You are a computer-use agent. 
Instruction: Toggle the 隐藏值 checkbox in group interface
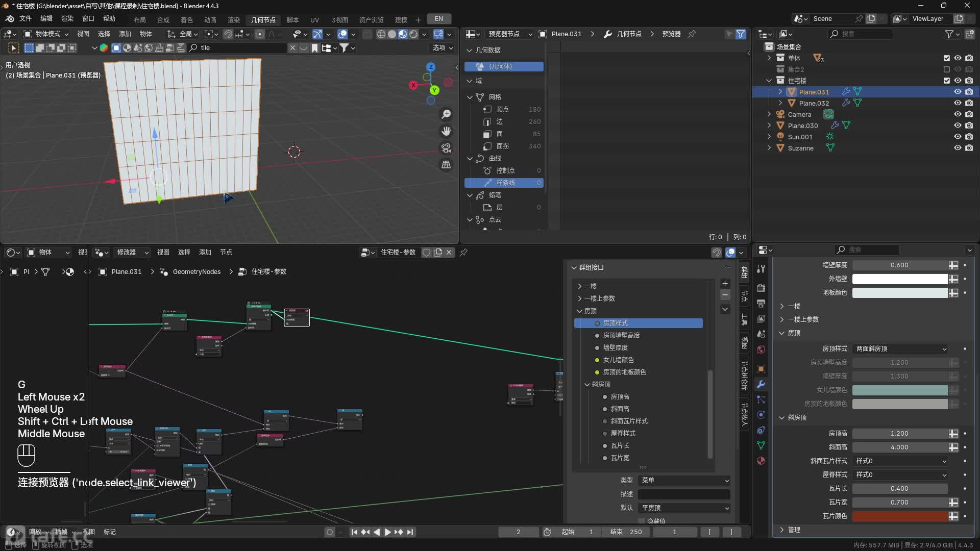(642, 521)
